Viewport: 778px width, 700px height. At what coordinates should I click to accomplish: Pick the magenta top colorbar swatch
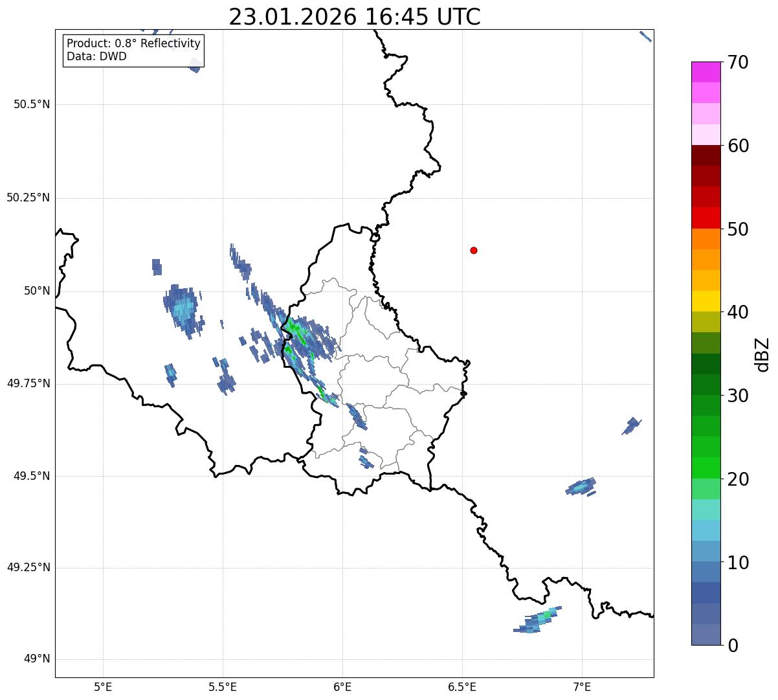pos(706,72)
